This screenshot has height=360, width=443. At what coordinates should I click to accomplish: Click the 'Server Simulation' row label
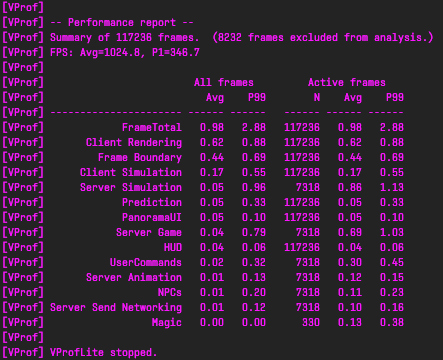[131, 187]
